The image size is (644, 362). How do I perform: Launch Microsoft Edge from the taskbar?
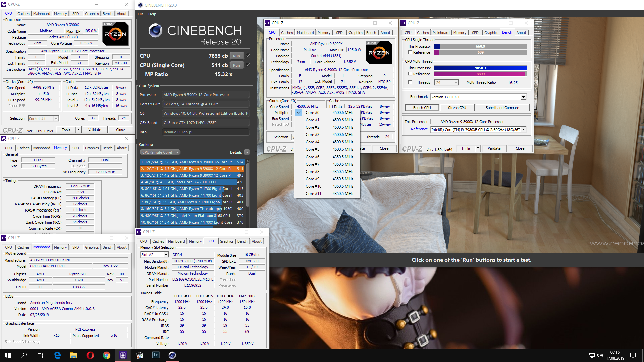point(57,355)
